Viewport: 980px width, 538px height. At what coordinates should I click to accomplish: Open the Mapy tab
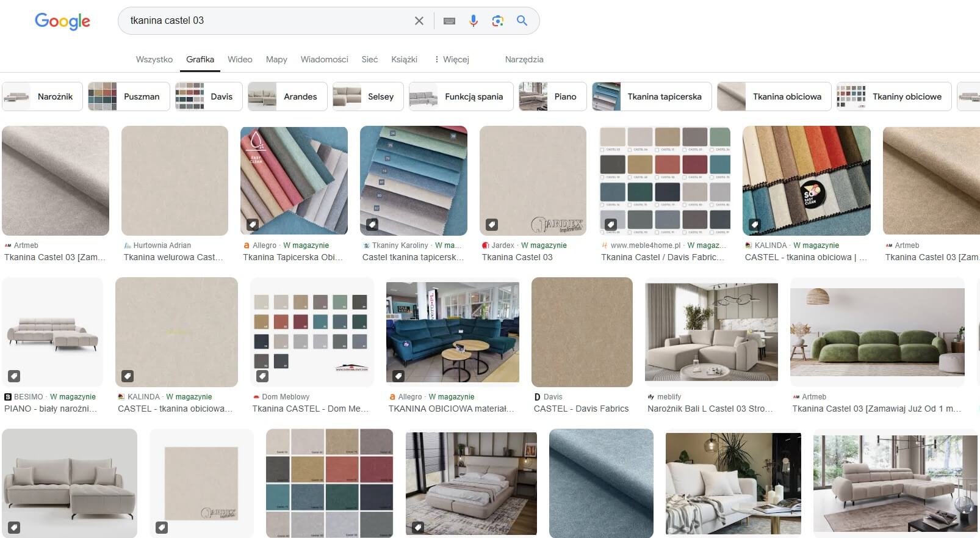pos(276,59)
